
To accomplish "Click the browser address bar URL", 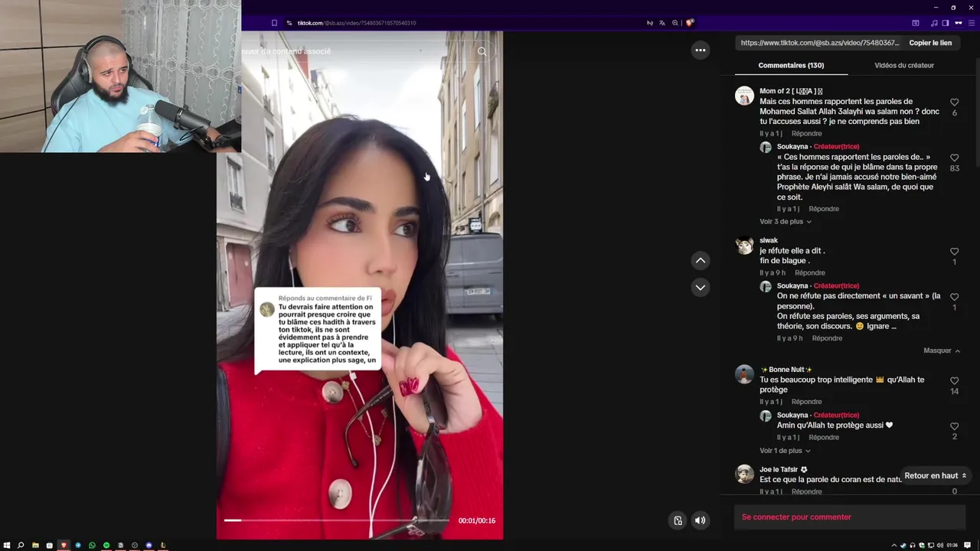I will click(356, 23).
